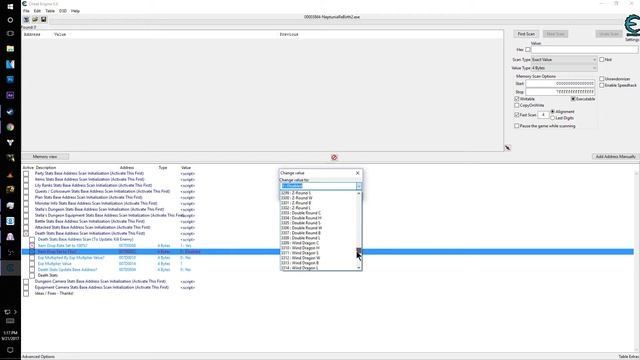Click the Memory view button
The height and width of the screenshot is (360, 640).
click(45, 157)
